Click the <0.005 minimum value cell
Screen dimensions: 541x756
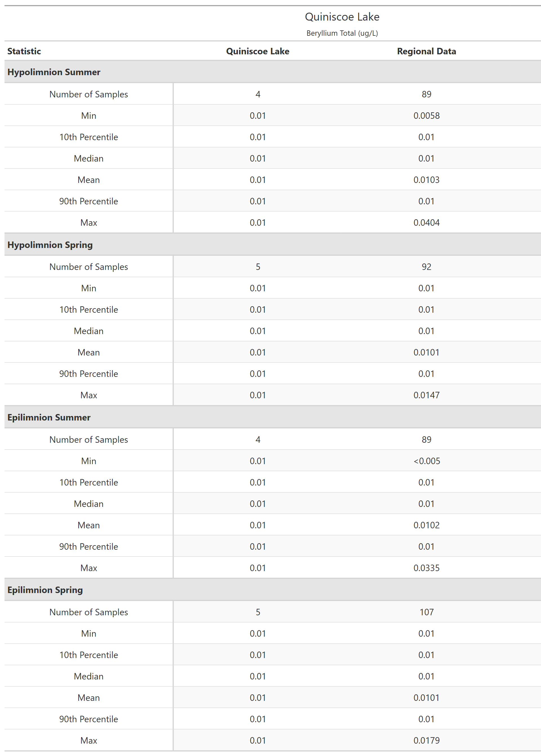pos(426,461)
